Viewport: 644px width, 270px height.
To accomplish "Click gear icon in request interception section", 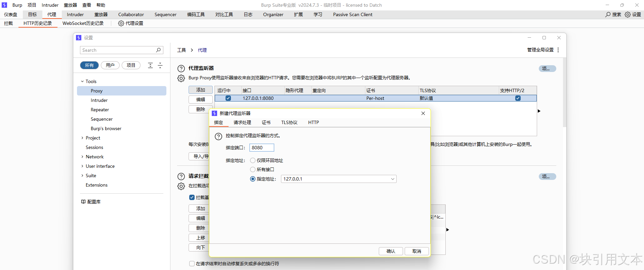I will [181, 186].
